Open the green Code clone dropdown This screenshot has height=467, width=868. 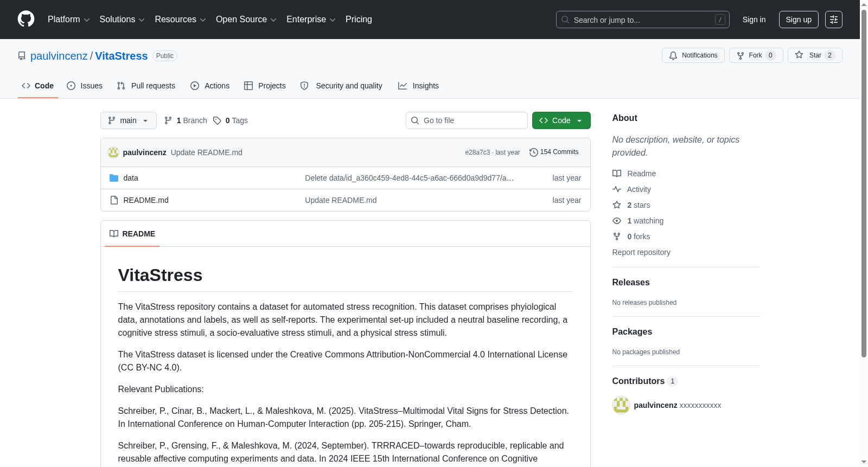point(561,120)
